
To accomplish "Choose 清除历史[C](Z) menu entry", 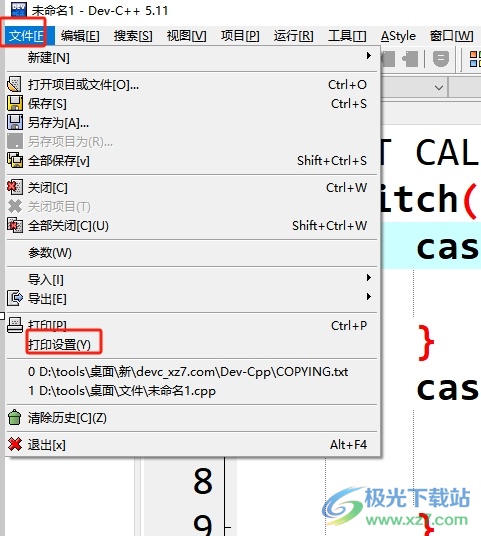I will point(192,418).
